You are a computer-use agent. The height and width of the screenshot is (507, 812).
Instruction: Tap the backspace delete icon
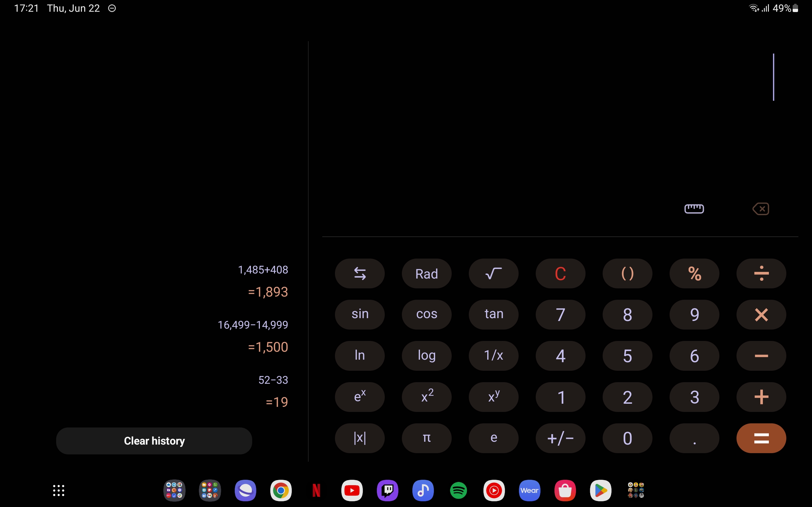[761, 209]
